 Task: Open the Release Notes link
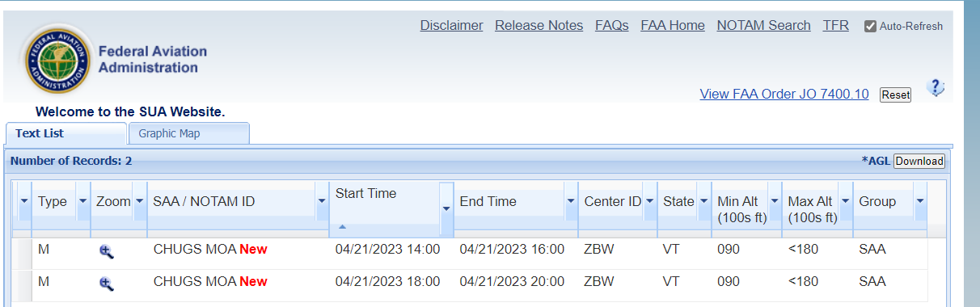[x=539, y=25]
